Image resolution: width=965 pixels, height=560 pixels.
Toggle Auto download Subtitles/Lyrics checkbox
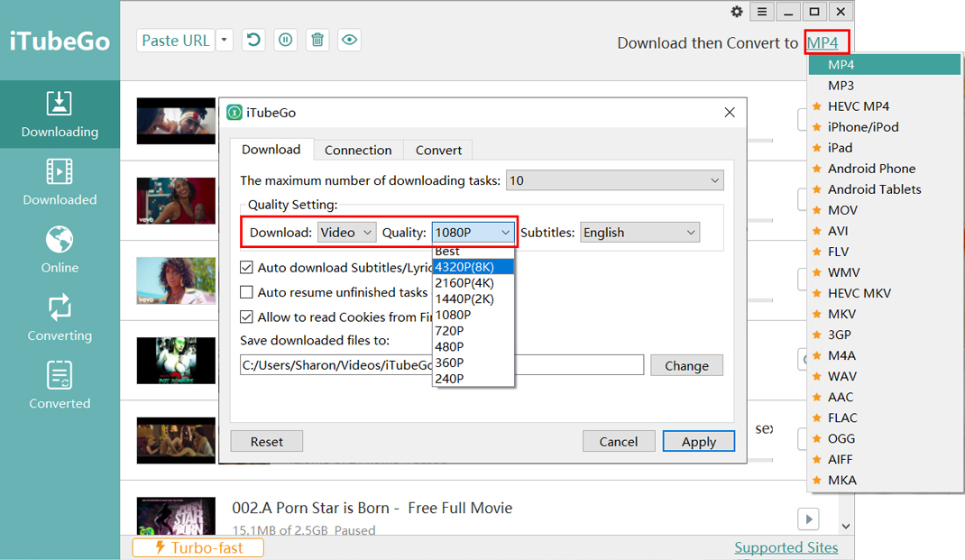click(247, 268)
